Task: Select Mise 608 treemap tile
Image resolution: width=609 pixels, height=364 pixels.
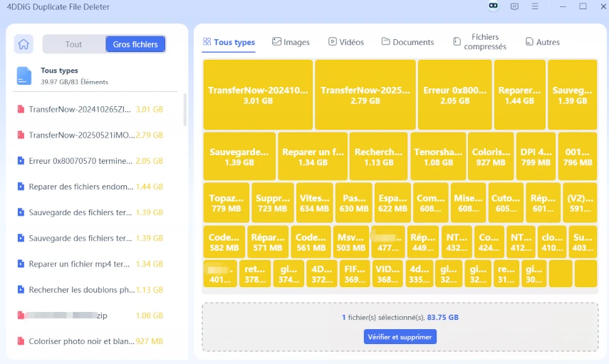Action: click(x=469, y=203)
